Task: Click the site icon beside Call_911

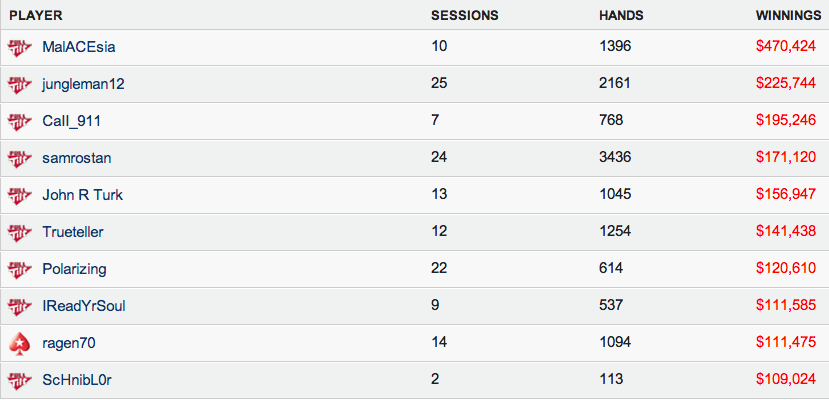Action: tap(20, 122)
